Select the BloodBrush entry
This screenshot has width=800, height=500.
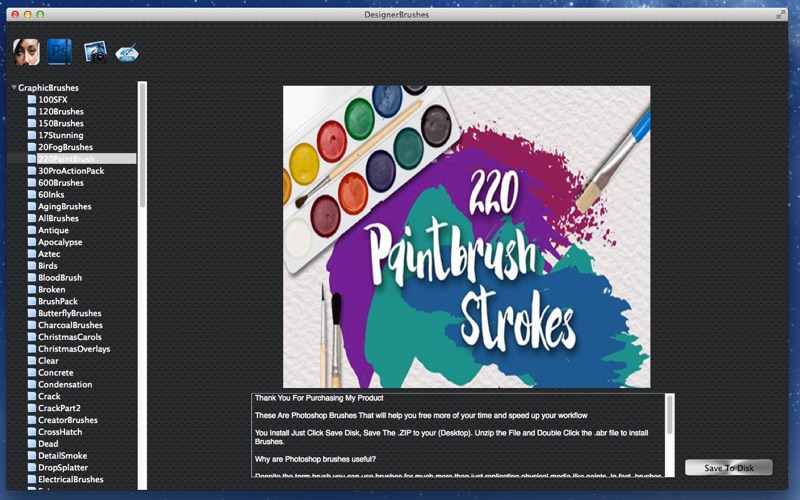tap(60, 278)
